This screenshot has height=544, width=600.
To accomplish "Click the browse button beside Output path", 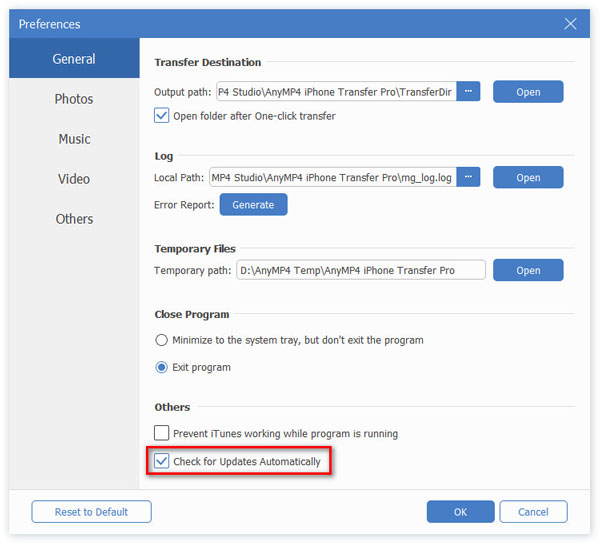I will point(470,92).
